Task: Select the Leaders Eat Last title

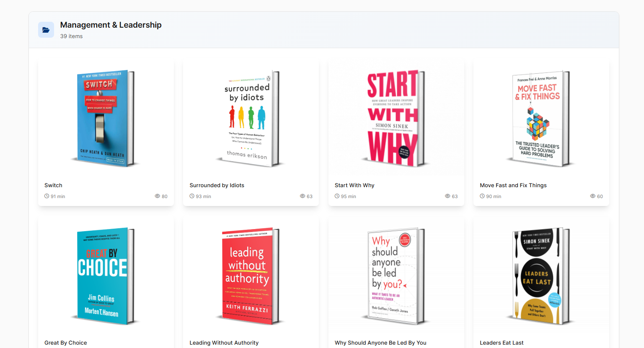Action: pyautogui.click(x=502, y=343)
